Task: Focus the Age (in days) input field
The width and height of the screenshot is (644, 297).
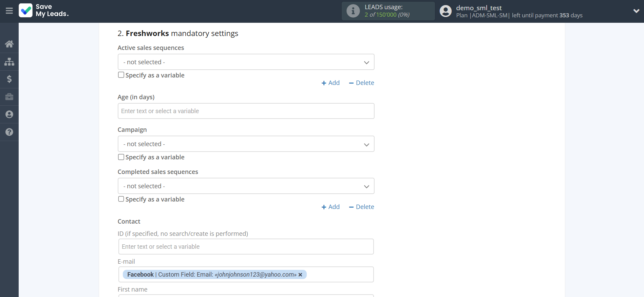Action: click(x=246, y=111)
